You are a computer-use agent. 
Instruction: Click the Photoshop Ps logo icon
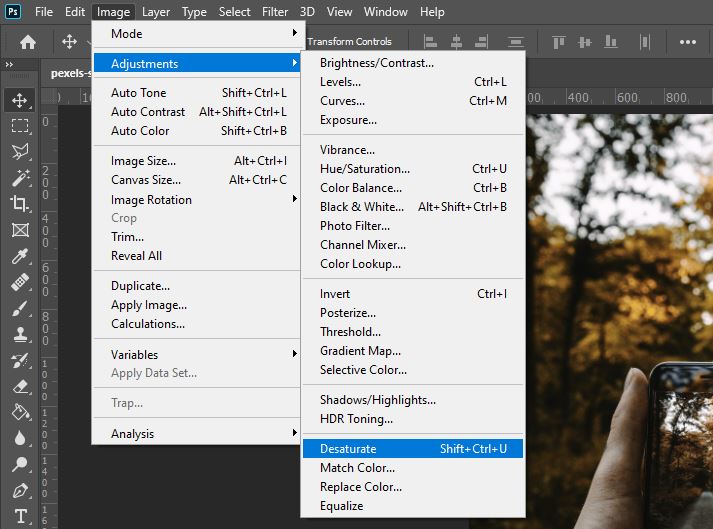[13, 11]
